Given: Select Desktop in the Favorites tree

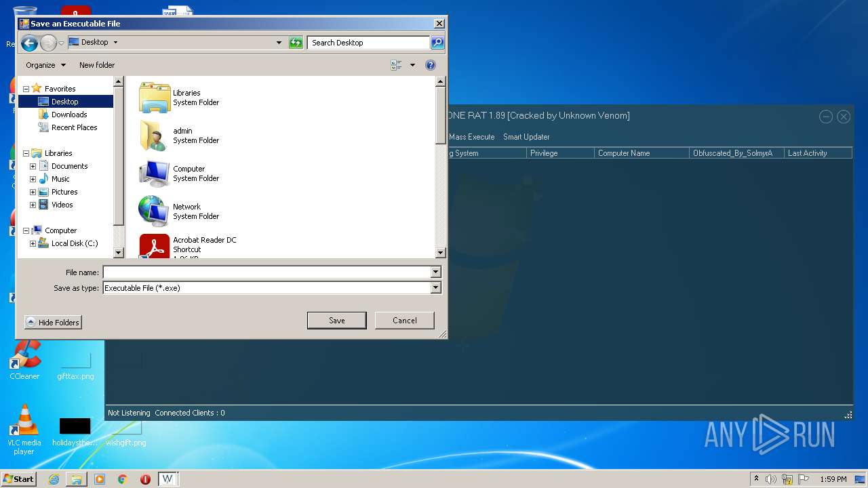Looking at the screenshot, I should tap(66, 102).
